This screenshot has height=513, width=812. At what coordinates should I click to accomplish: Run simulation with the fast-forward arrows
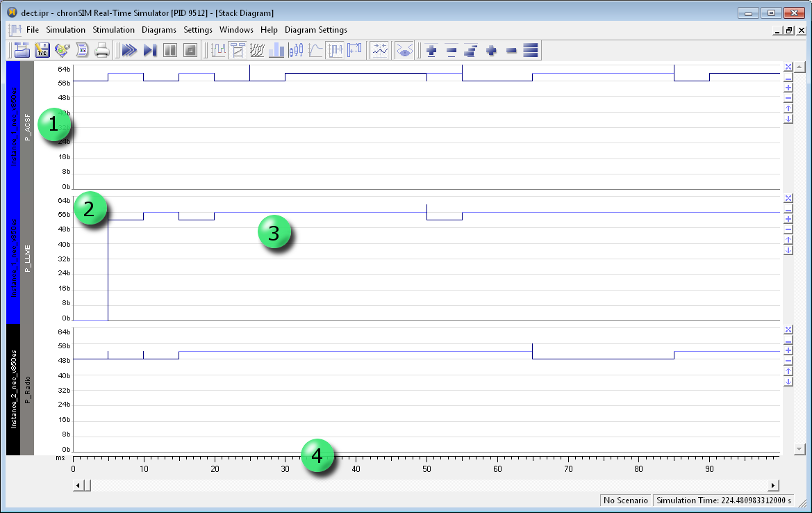pyautogui.click(x=129, y=50)
